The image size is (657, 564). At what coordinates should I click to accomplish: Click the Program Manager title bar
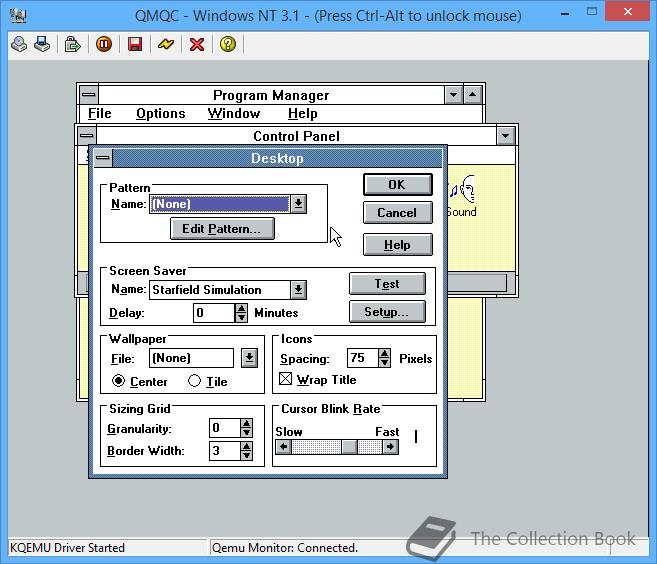click(271, 95)
